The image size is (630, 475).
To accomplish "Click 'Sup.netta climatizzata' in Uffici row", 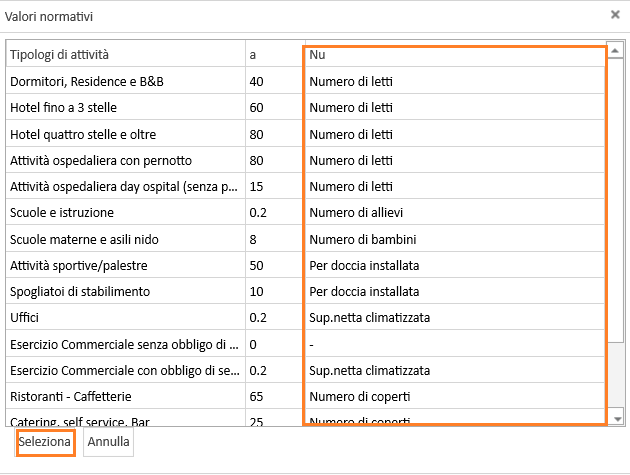I will [370, 317].
